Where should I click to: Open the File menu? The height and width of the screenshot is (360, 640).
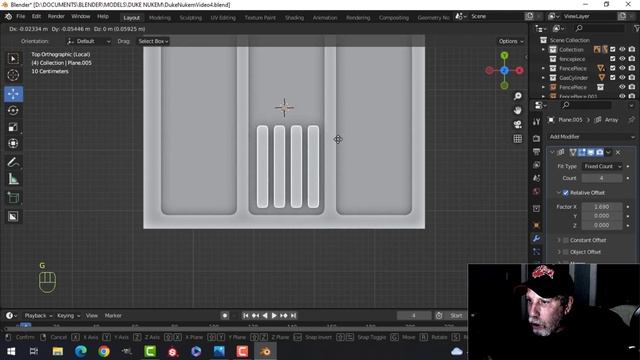point(20,16)
